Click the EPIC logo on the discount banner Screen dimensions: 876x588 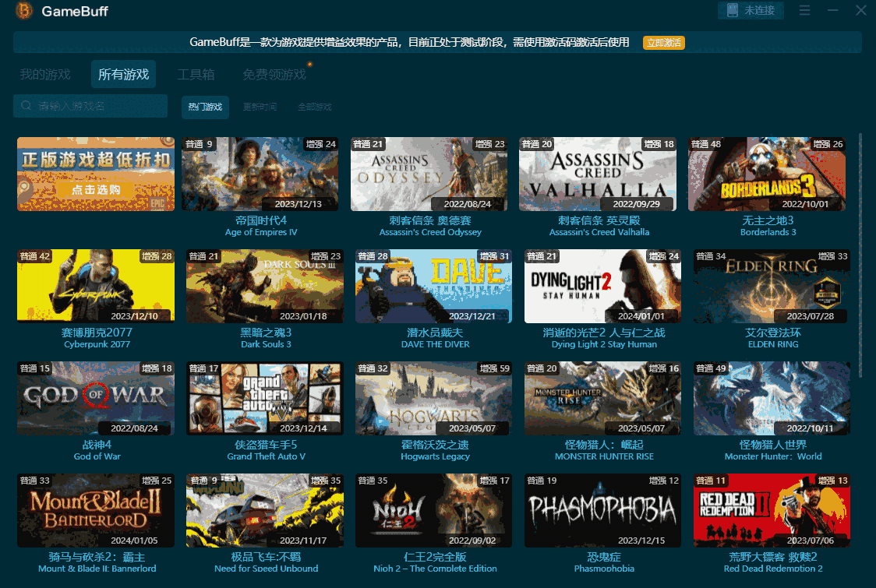[x=158, y=203]
